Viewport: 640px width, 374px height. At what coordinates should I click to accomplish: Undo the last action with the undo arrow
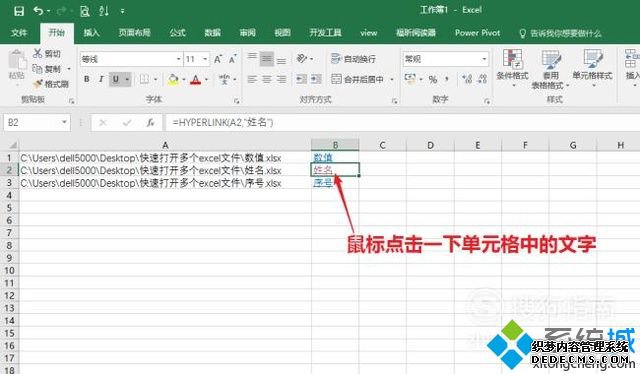pos(38,11)
